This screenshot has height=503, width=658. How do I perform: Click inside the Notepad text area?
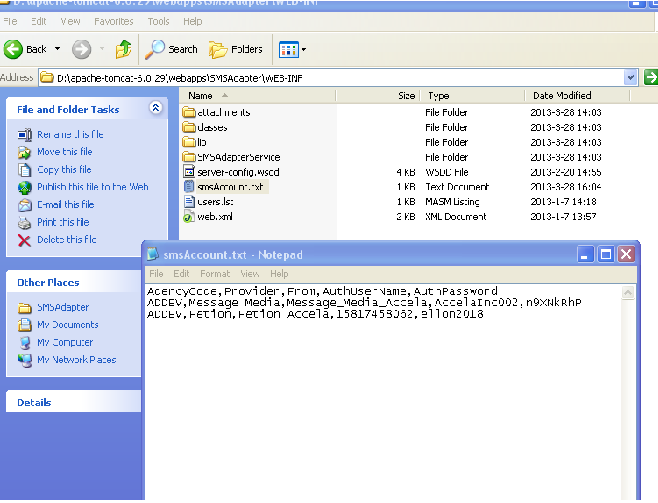point(390,400)
